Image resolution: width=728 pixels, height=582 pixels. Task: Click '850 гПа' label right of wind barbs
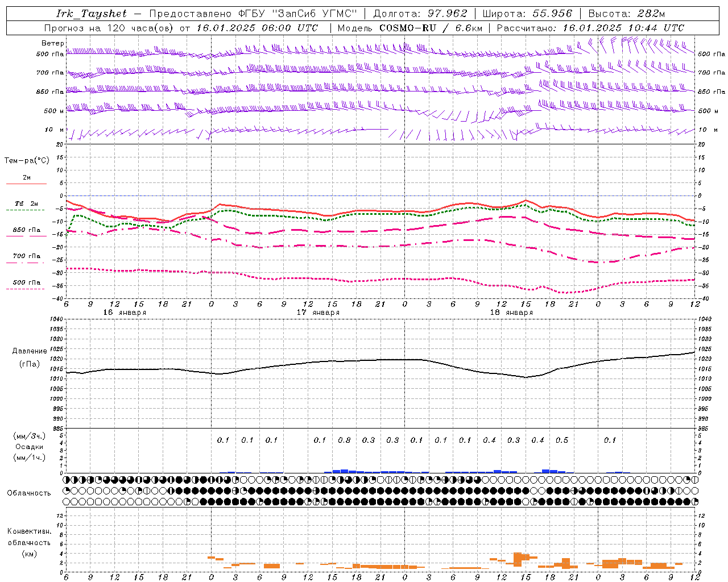[x=712, y=92]
